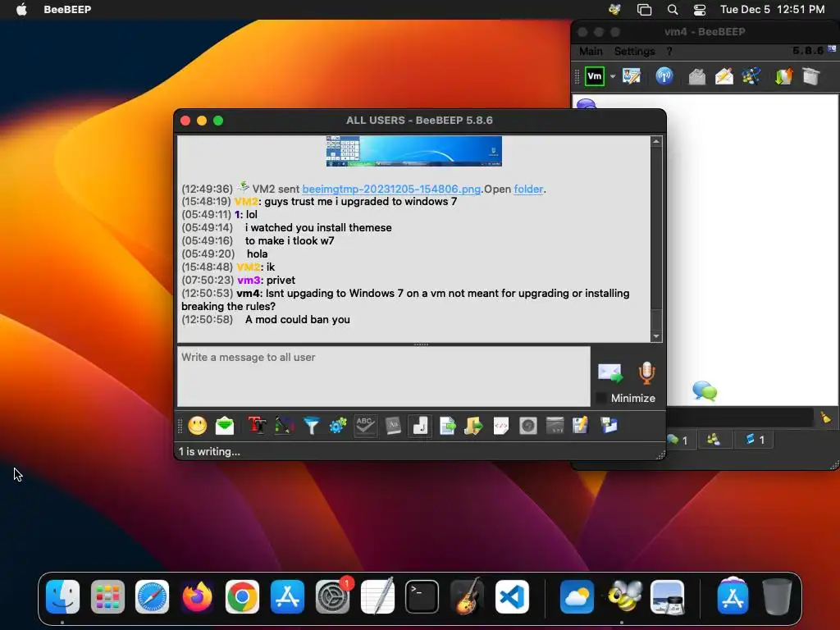Open Terminal from the dock
This screenshot has width=840, height=630.
(x=422, y=597)
